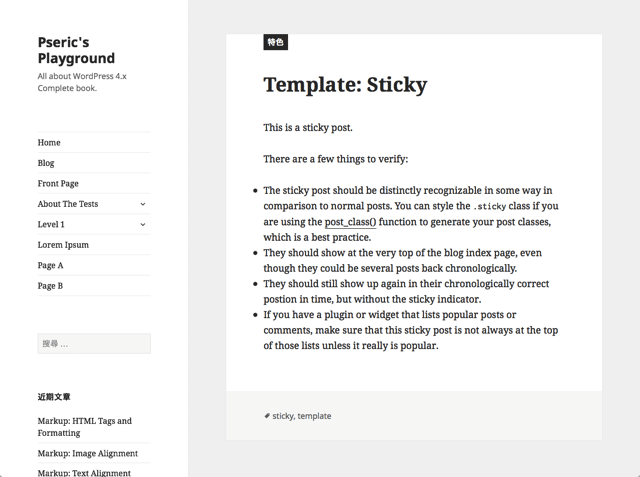The height and width of the screenshot is (477, 640).
Task: Open Markup: Image Alignment recent post
Action: pyautogui.click(x=88, y=453)
